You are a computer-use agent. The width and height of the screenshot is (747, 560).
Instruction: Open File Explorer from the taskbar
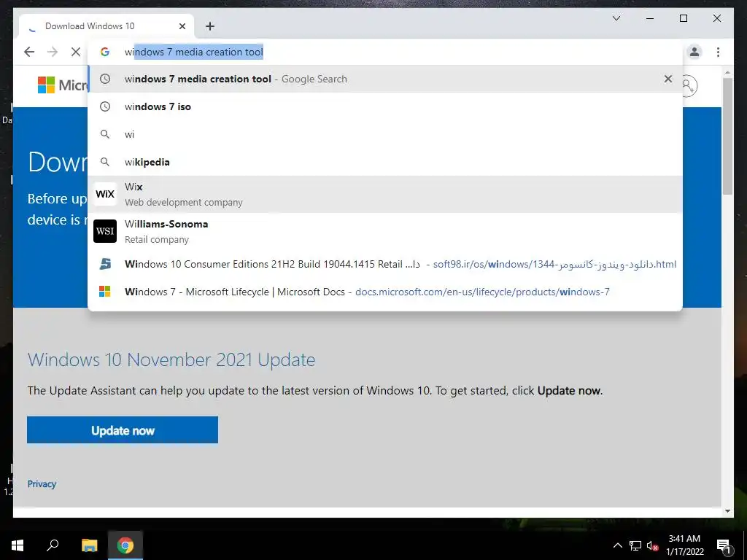point(89,545)
